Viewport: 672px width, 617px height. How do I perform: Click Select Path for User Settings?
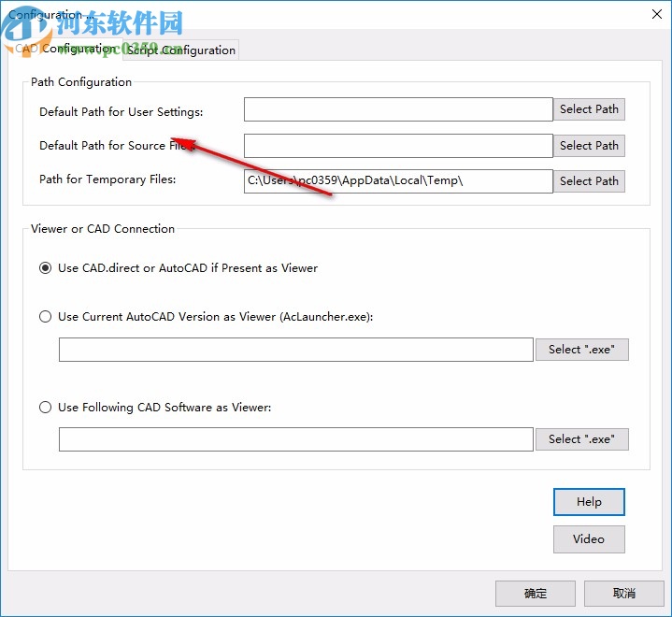(x=589, y=109)
